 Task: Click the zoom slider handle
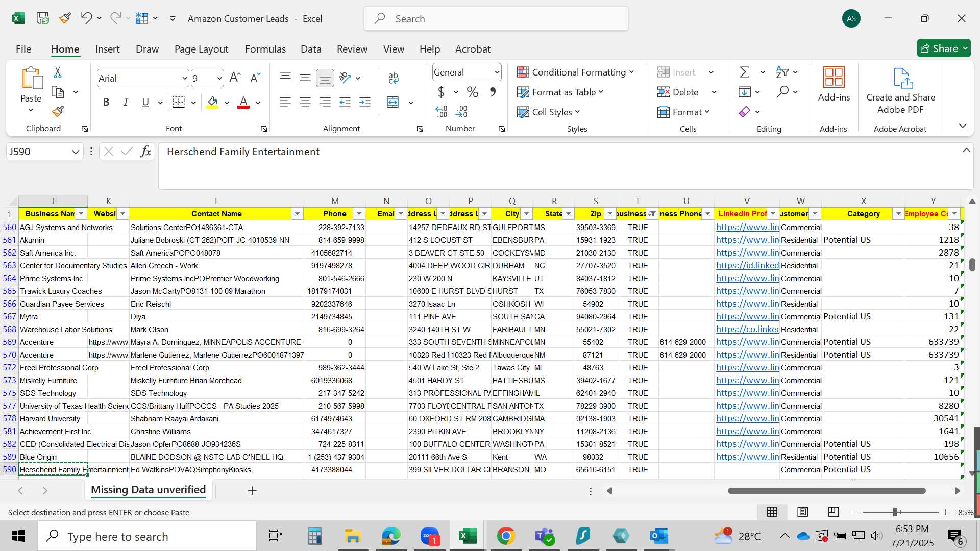pos(895,512)
